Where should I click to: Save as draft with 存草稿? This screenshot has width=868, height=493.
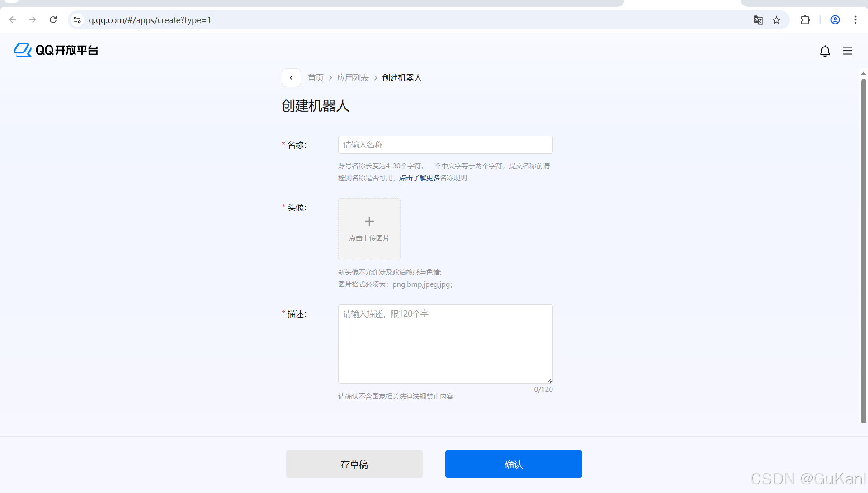pos(354,464)
